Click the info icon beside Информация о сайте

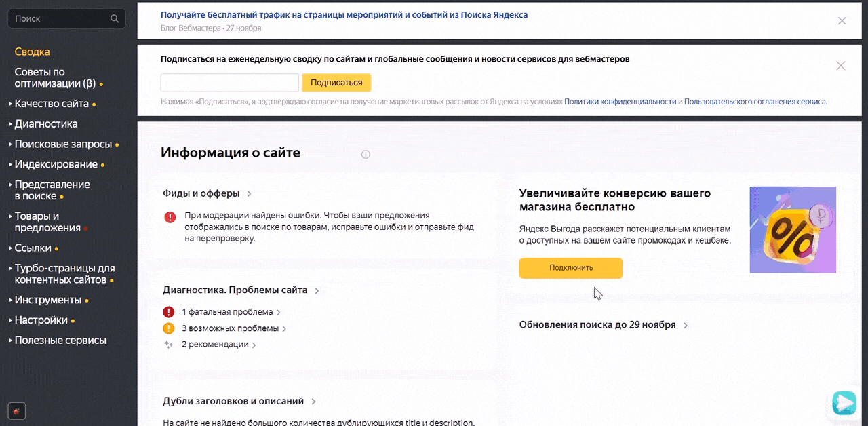click(x=366, y=154)
